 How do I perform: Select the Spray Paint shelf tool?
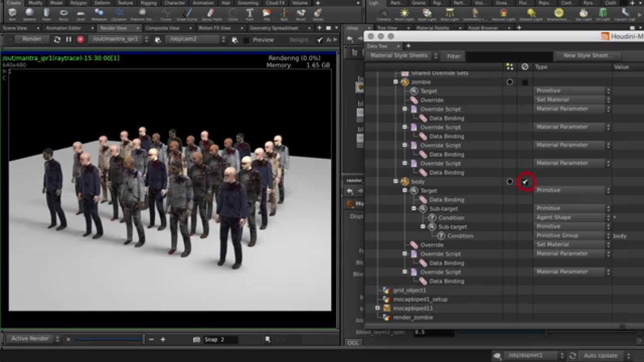click(211, 14)
